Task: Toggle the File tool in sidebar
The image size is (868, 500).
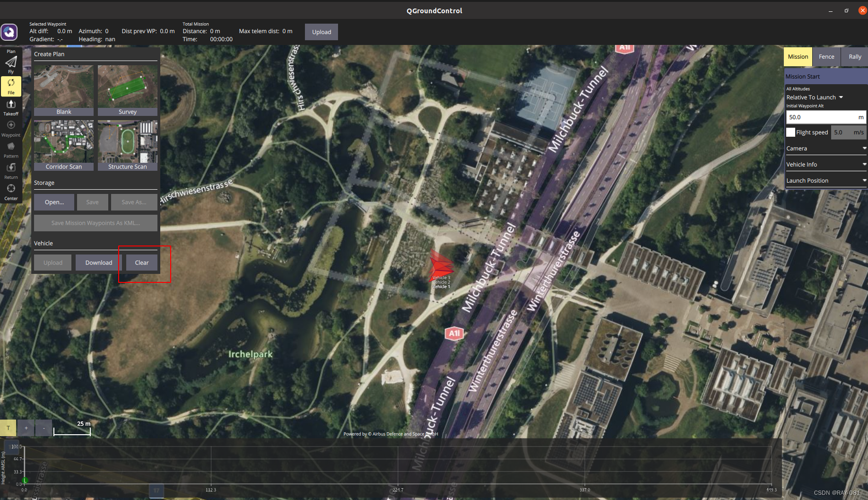Action: 11,86
